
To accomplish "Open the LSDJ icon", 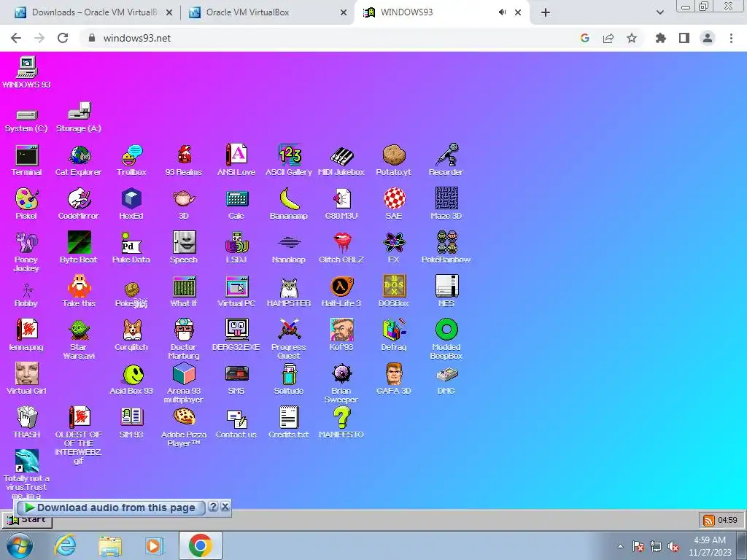I will pyautogui.click(x=236, y=248).
